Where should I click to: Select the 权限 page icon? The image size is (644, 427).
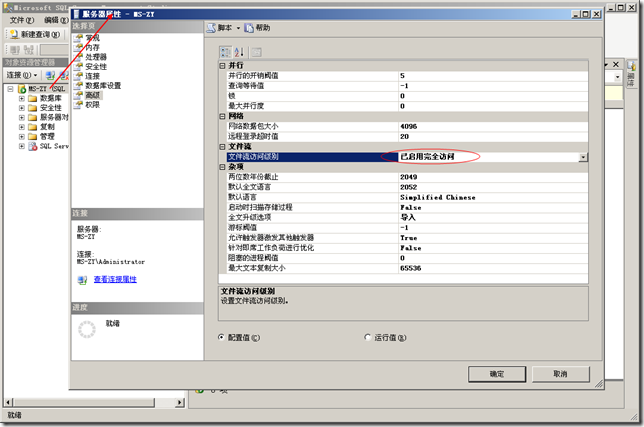78,105
